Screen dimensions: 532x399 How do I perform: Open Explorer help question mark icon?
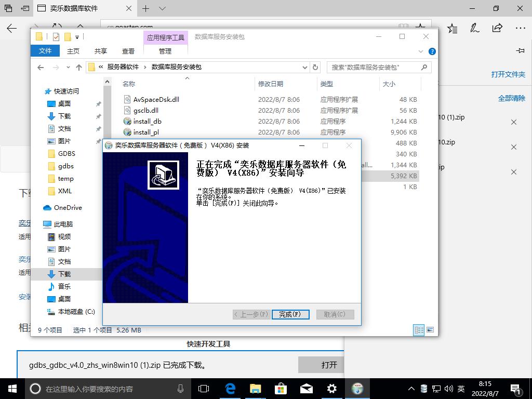click(432, 51)
